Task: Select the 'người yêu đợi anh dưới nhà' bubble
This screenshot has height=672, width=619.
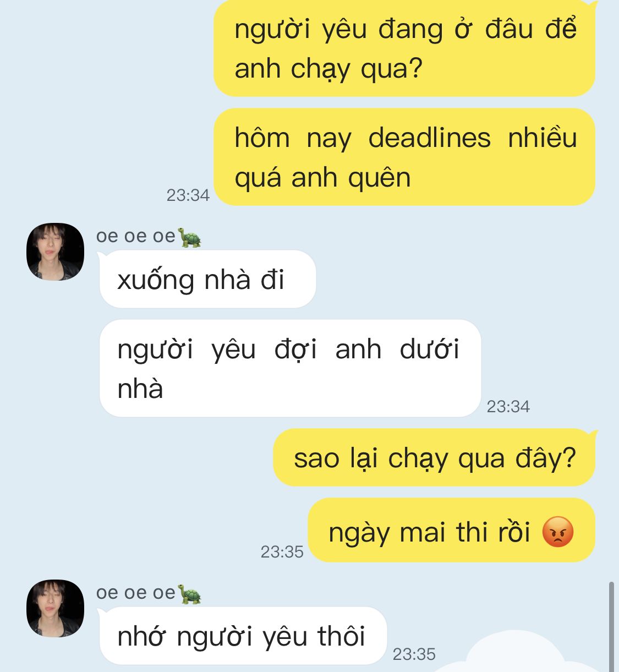Action: [290, 368]
